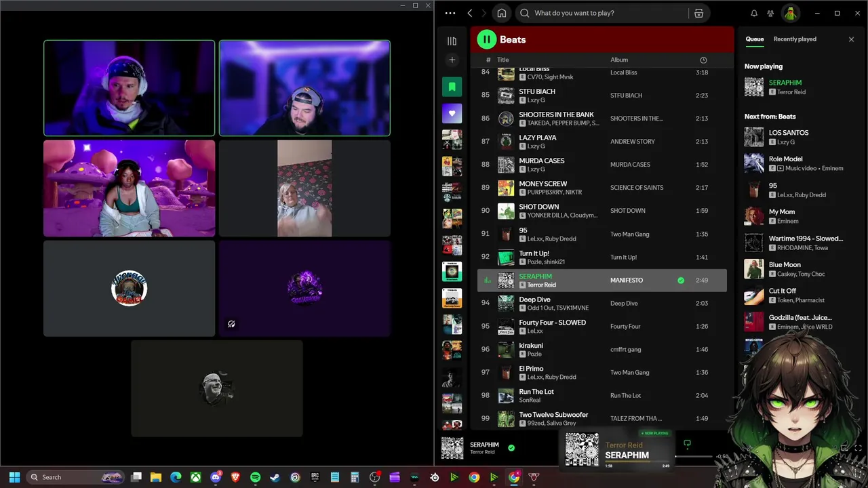Screen dimensions: 868x488
Task: Open the Kermit profile avatar menu
Action: (791, 13)
